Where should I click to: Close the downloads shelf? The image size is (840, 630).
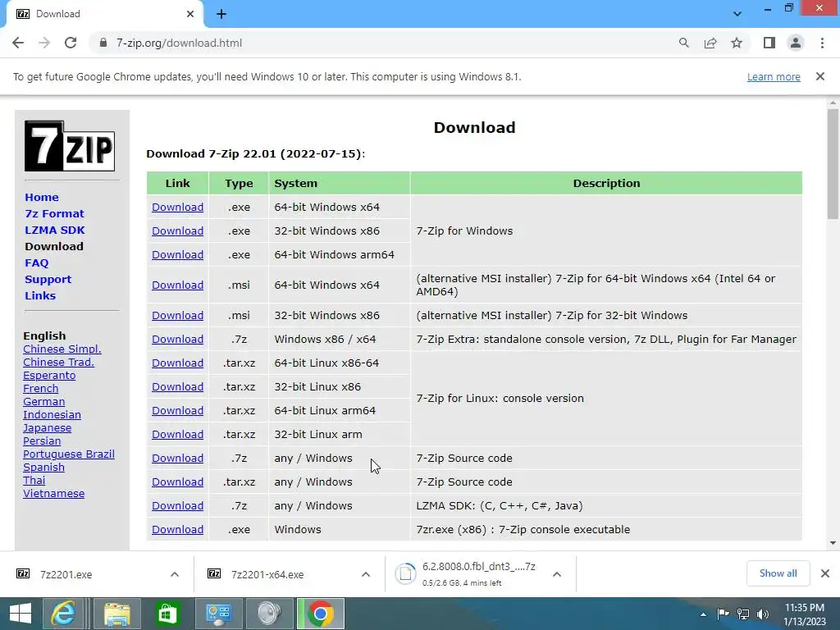click(825, 573)
